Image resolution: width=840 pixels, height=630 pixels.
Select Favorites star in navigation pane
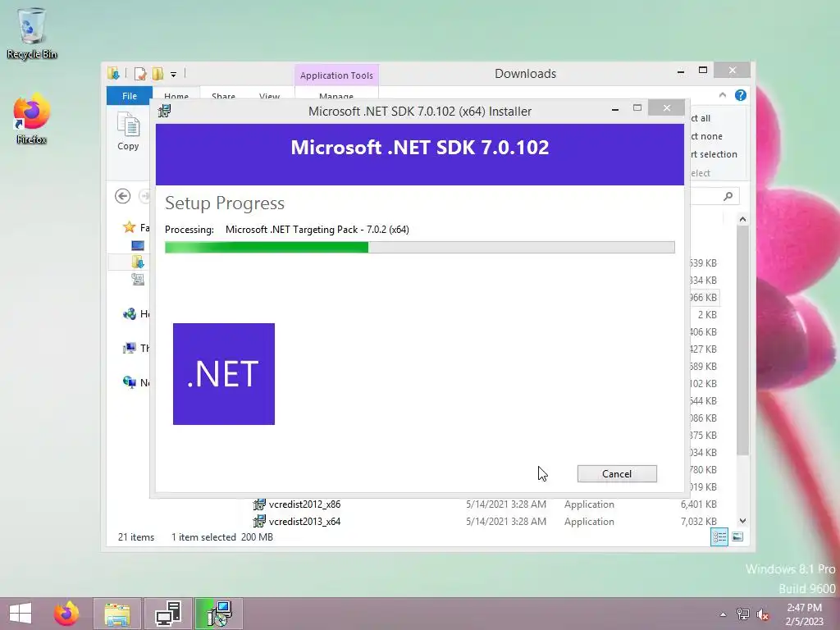[129, 227]
